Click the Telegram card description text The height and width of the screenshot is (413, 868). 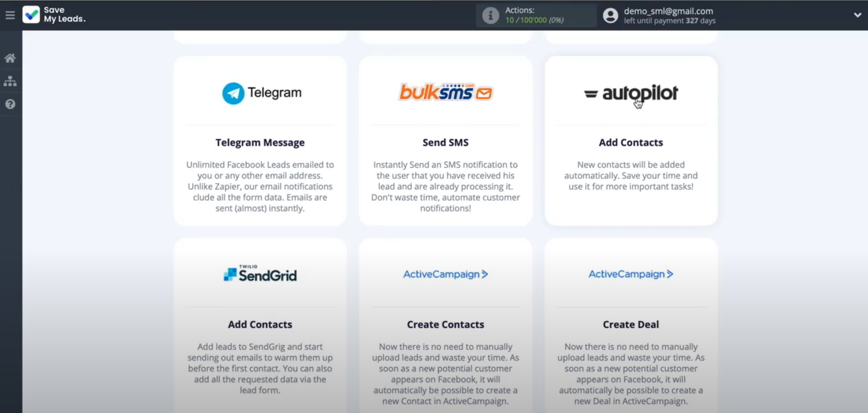click(260, 186)
